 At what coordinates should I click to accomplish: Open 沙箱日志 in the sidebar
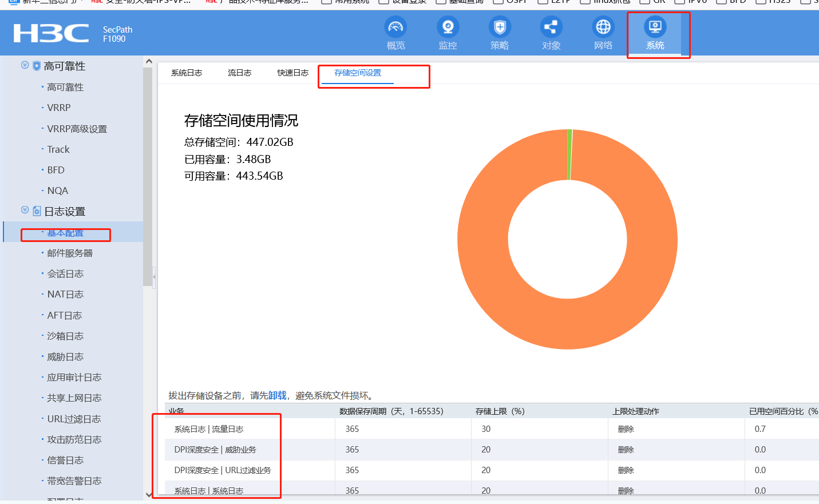pyautogui.click(x=65, y=336)
